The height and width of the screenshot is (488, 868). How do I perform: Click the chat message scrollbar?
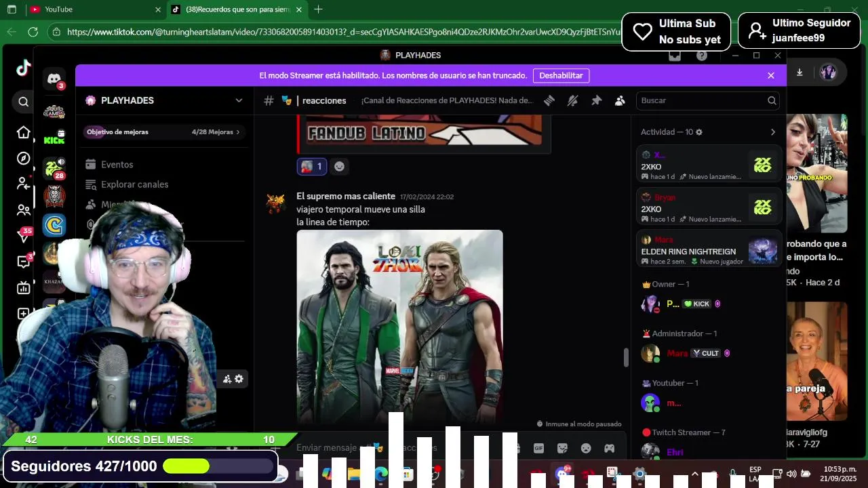click(x=626, y=358)
